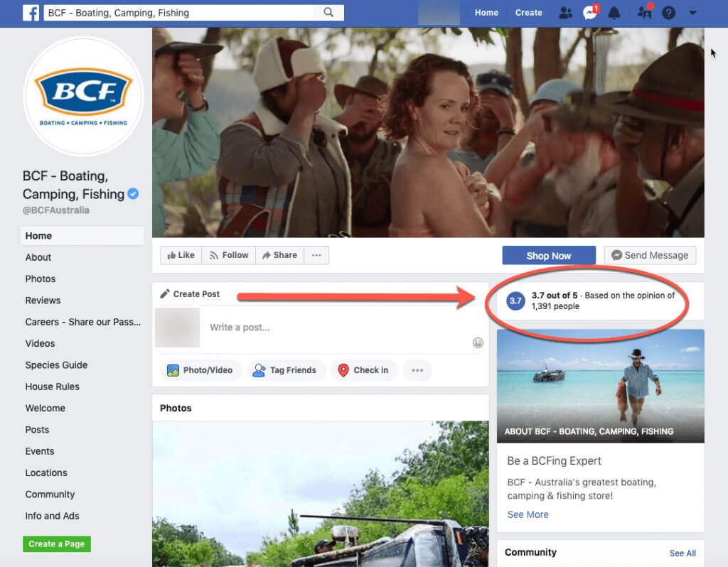Open the About section
This screenshot has width=728, height=567.
coord(38,257)
